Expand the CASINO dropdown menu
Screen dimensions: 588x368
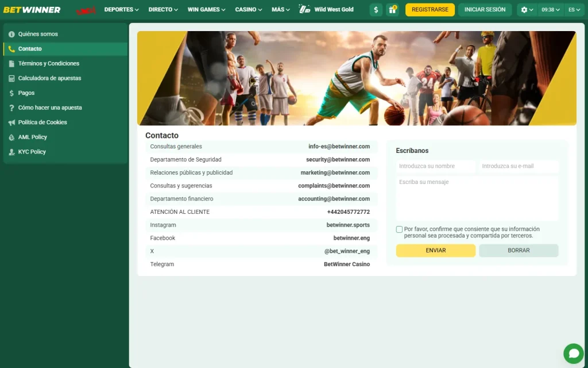248,9
